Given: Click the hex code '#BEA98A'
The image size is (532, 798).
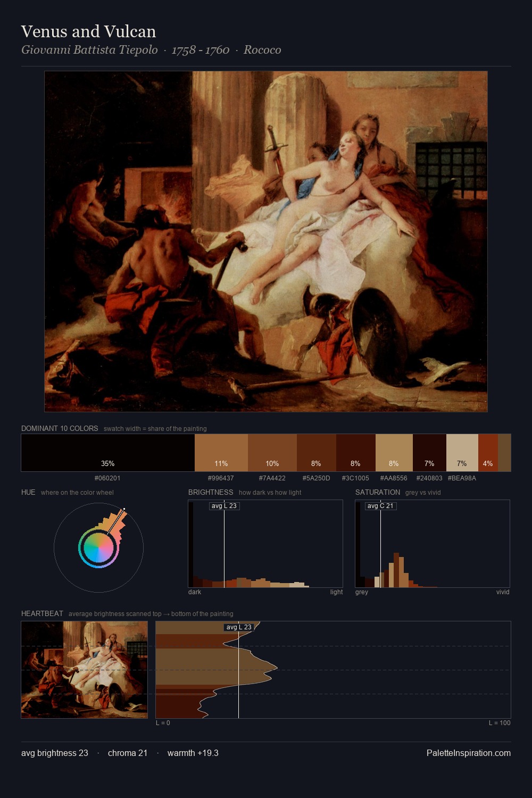Looking at the screenshot, I should tap(462, 478).
